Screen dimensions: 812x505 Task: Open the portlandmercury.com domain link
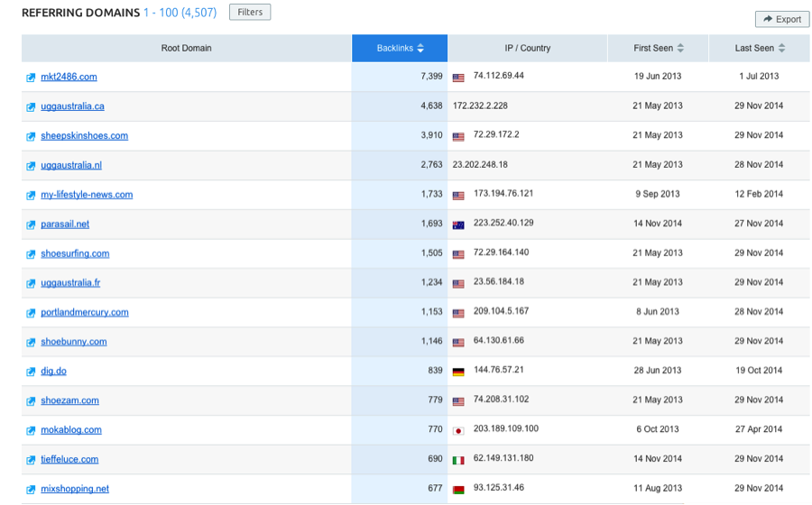85,312
